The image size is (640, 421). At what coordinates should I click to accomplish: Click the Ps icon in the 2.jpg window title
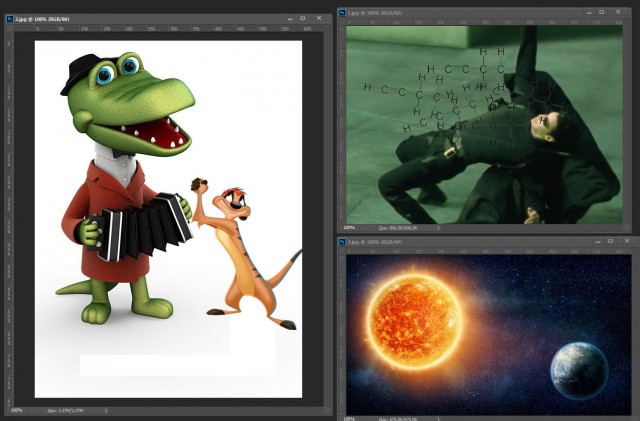[10, 19]
